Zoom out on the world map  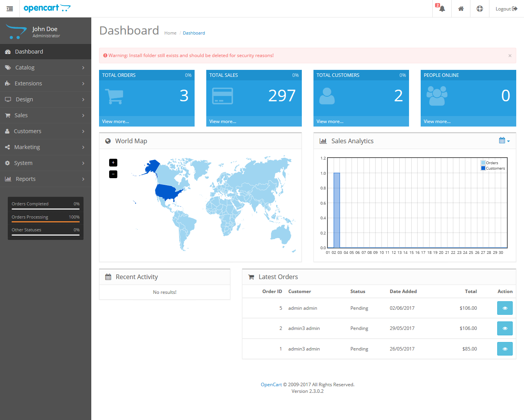pyautogui.click(x=113, y=174)
